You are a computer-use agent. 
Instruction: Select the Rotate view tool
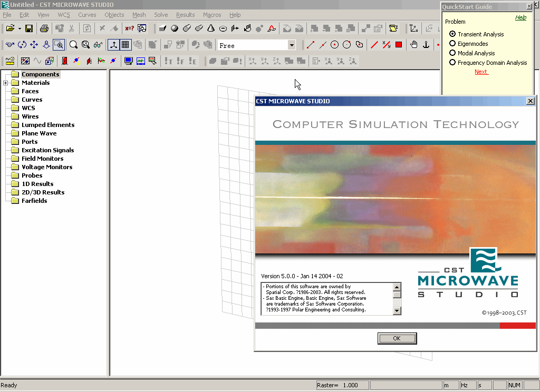click(22, 44)
